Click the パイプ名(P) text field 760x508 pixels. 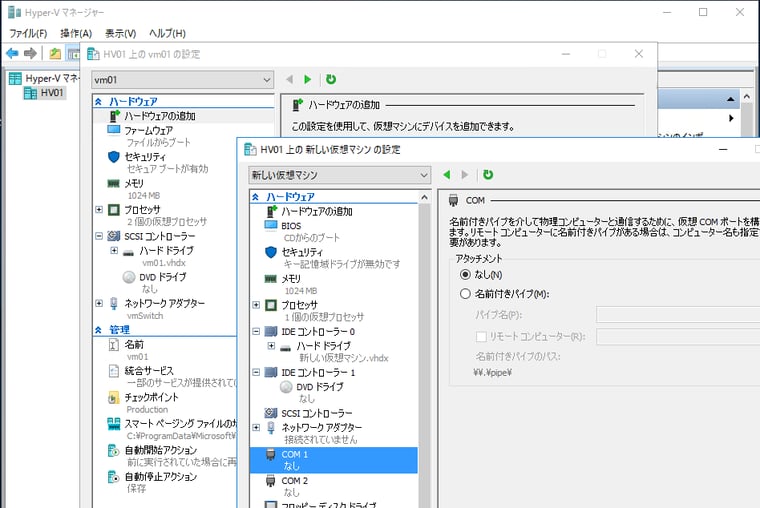[677, 315]
